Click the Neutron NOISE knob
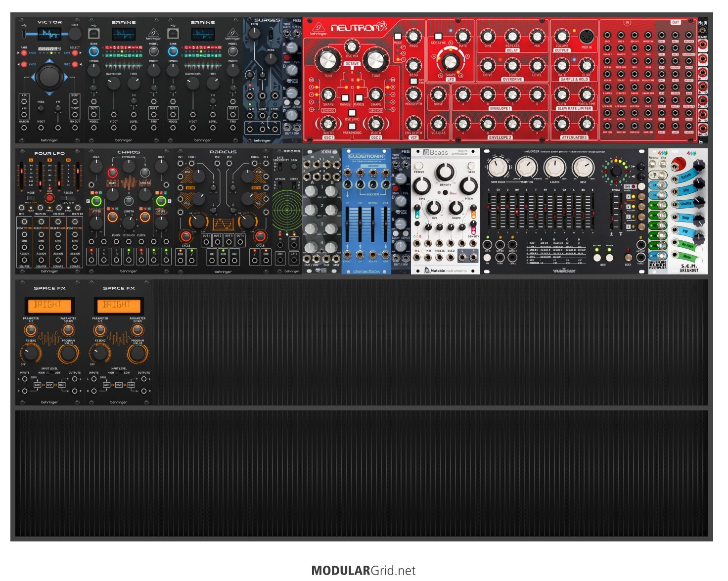Image resolution: width=728 pixels, height=581 pixels. click(438, 94)
